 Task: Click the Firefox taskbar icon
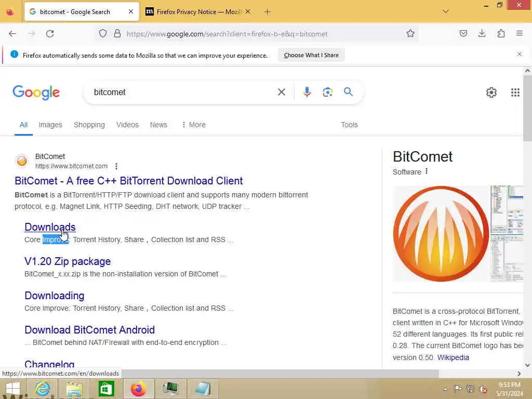(138, 389)
